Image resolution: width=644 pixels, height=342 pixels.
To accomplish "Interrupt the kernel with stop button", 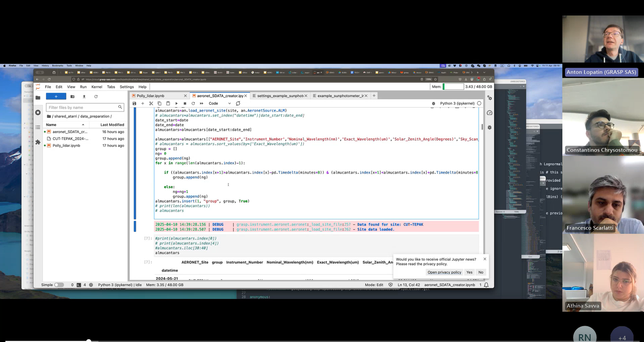I will click(185, 103).
